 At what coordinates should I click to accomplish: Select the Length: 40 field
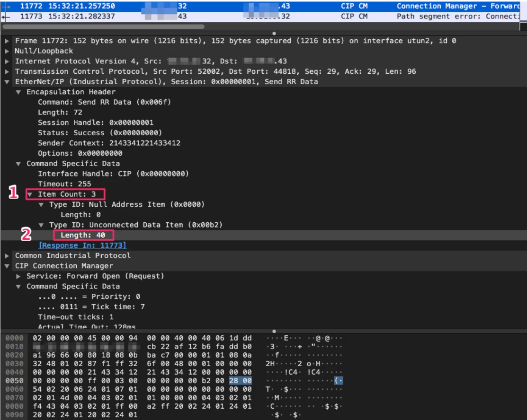tap(83, 235)
